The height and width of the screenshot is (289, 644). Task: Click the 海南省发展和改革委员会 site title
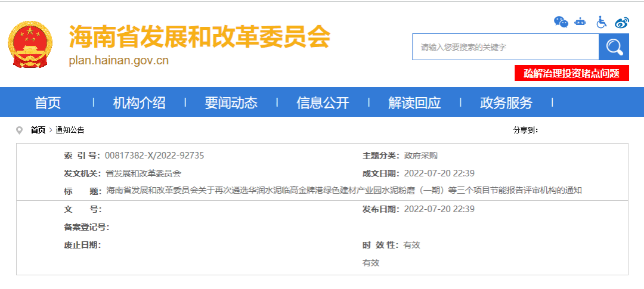pyautogui.click(x=199, y=37)
